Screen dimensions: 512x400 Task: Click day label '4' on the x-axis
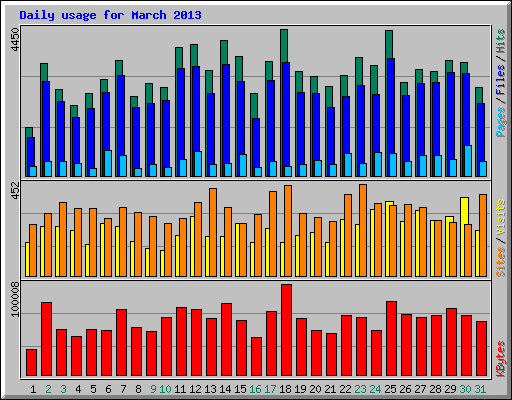point(78,389)
